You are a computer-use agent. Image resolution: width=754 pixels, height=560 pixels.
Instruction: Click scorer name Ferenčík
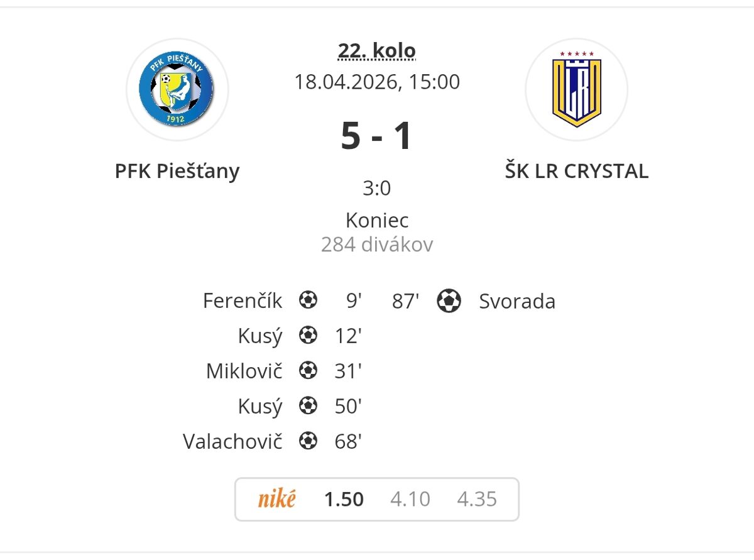coord(243,300)
